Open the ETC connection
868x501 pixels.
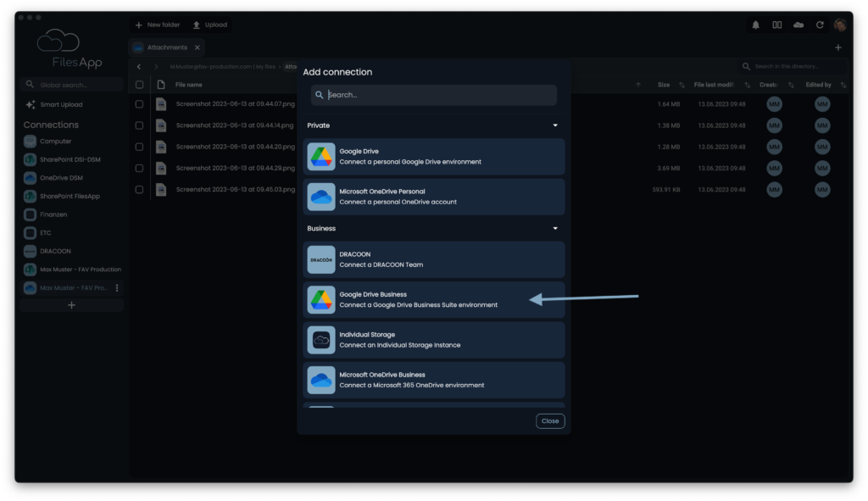37,232
